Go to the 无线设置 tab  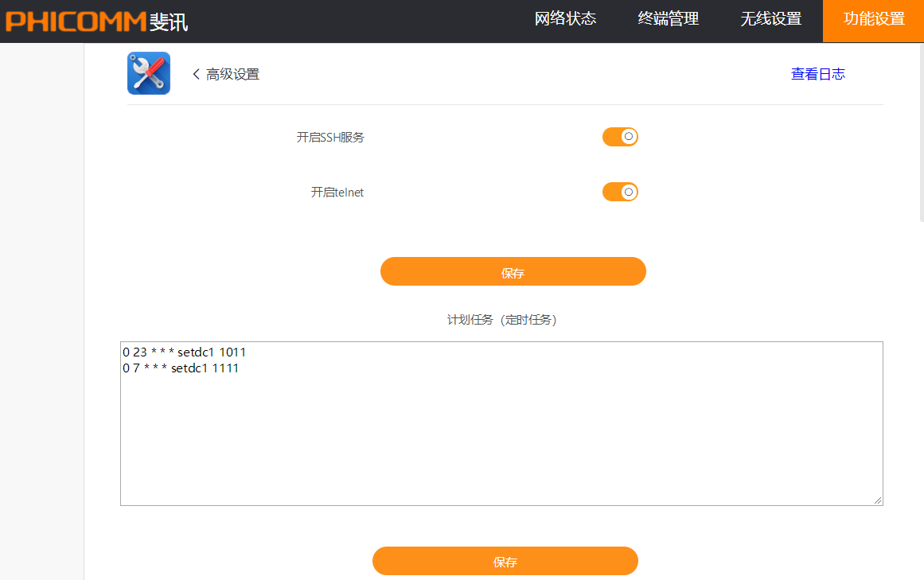pos(770,20)
